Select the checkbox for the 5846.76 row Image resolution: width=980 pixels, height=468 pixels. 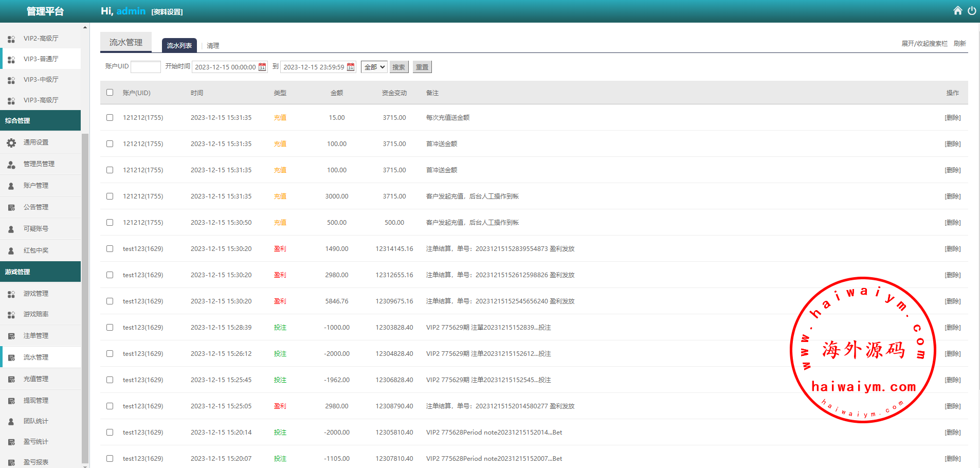(x=110, y=301)
